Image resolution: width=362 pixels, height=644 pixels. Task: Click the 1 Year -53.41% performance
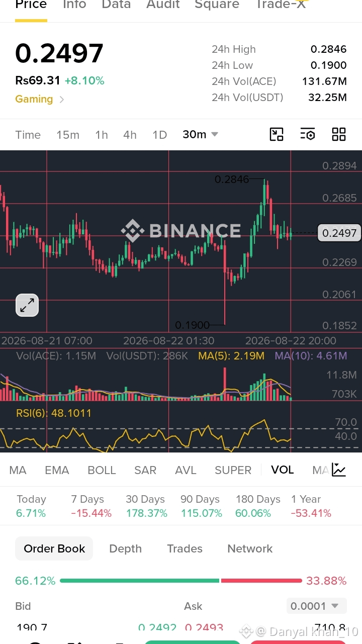(311, 506)
